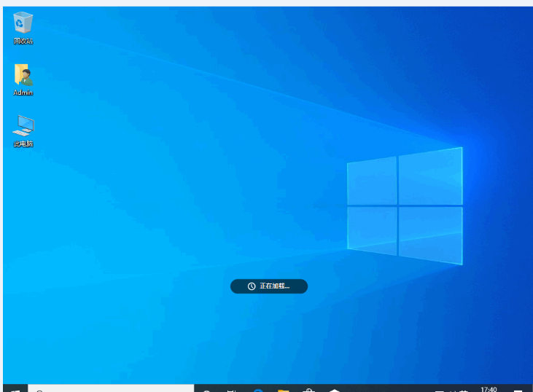Select the Admin user folder icon
The height and width of the screenshot is (392, 533).
[23, 79]
